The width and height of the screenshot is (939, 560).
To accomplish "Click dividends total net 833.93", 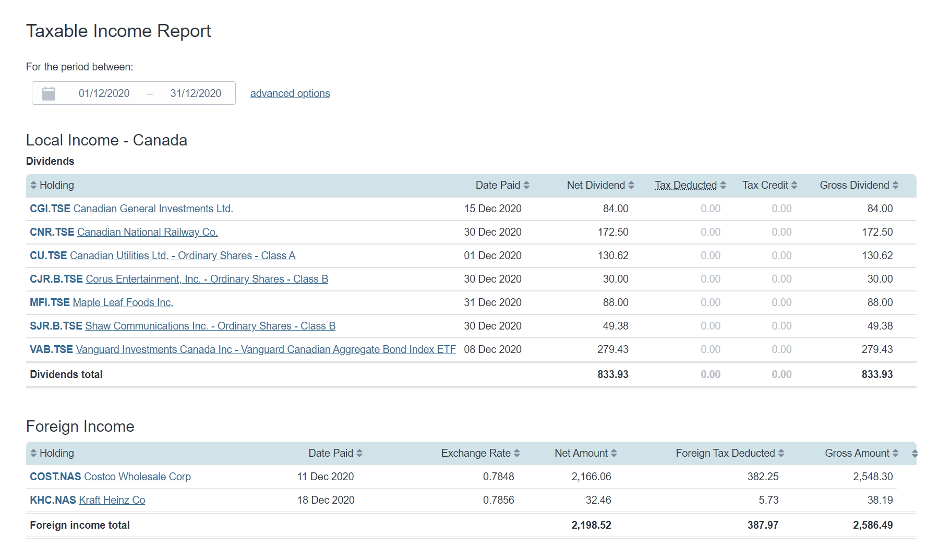I will [613, 374].
